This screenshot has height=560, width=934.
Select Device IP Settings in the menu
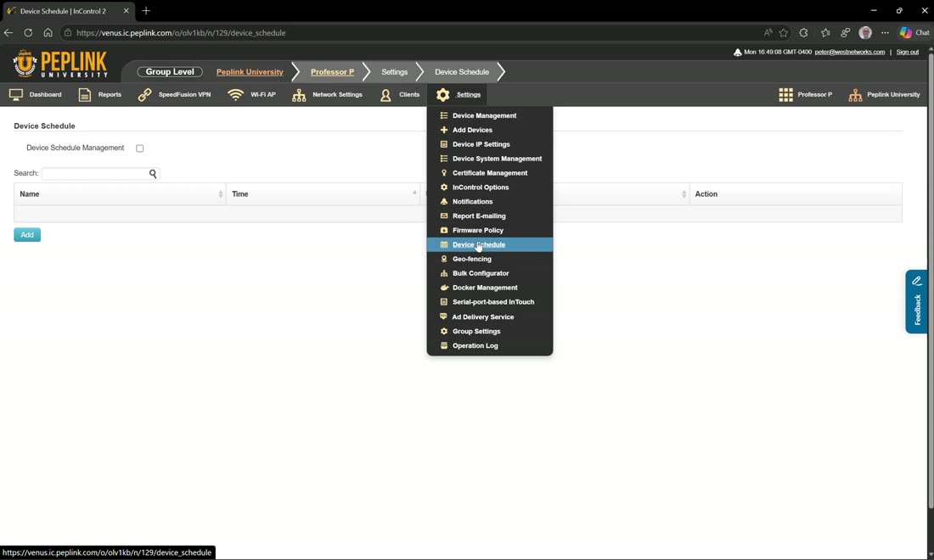tap(481, 144)
